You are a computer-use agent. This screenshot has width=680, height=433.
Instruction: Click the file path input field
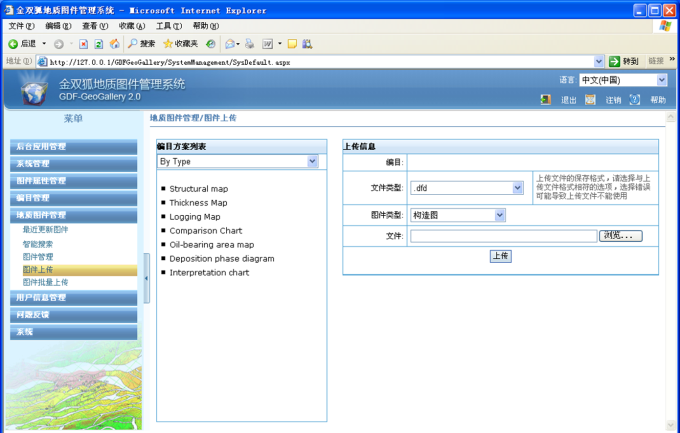coord(503,236)
